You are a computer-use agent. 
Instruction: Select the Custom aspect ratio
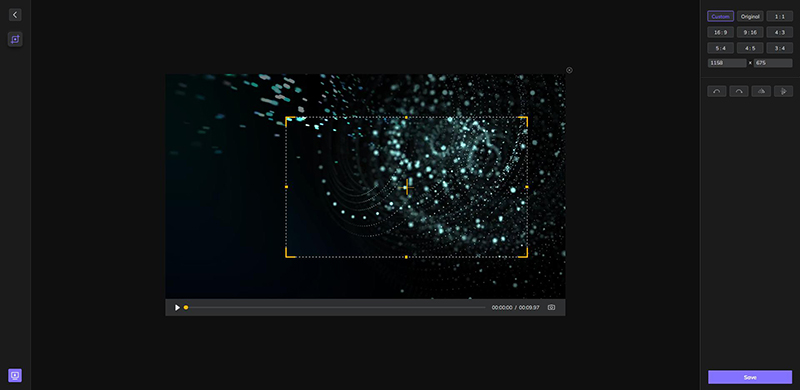pos(720,16)
